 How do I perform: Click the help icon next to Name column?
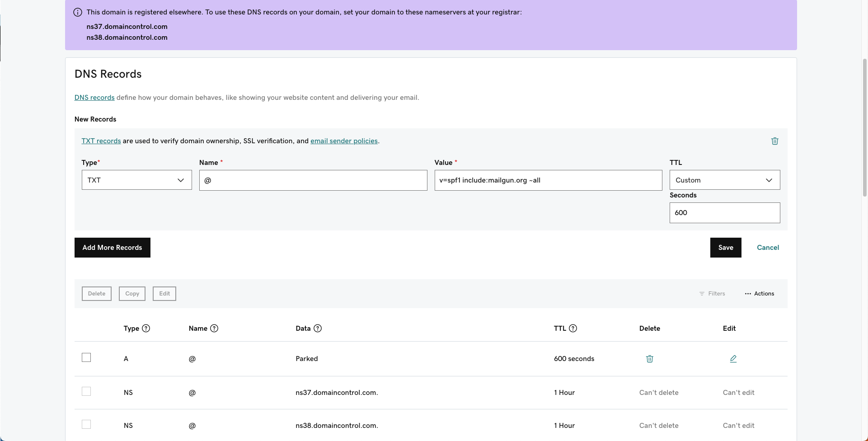point(214,328)
